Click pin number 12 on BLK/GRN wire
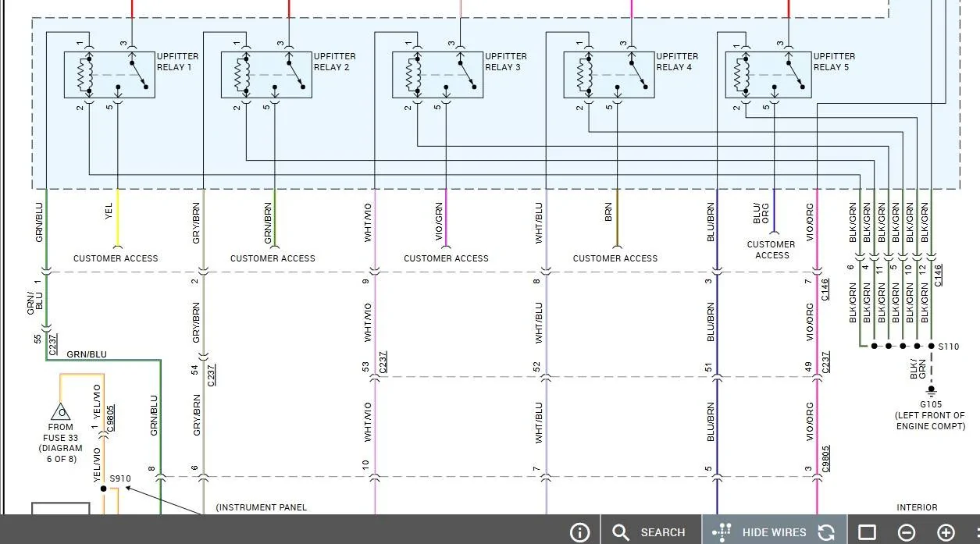 [923, 268]
